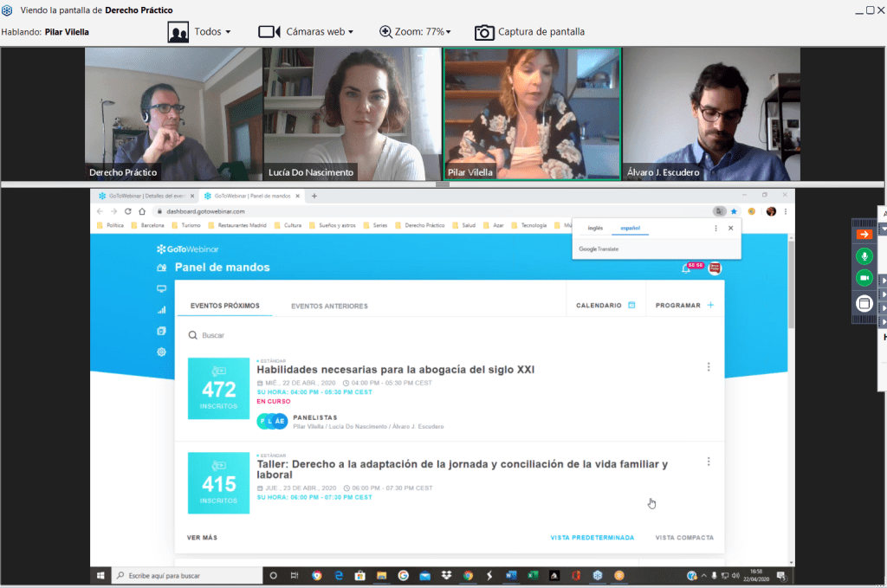
Task: Click the Programar plus icon
Action: pos(710,305)
